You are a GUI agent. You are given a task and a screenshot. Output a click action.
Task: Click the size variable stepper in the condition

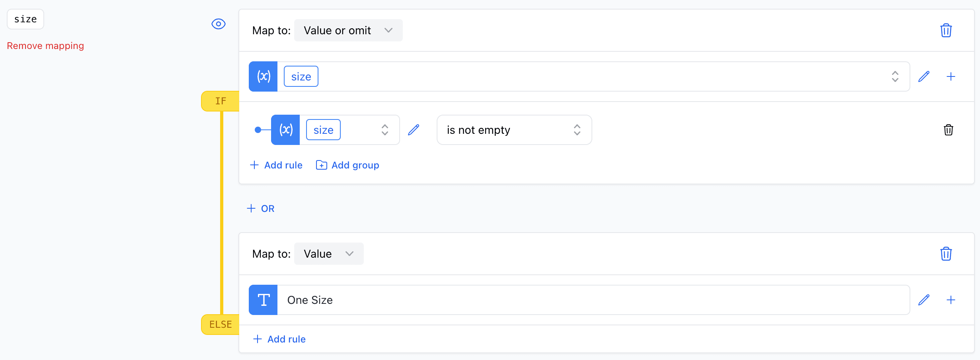point(385,130)
